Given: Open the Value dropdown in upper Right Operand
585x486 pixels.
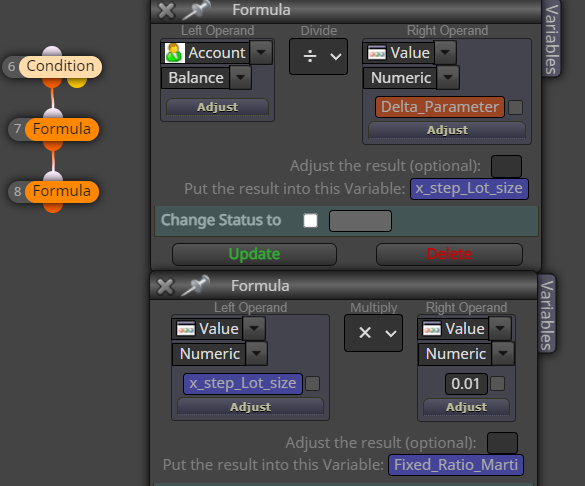Looking at the screenshot, I should (x=445, y=52).
